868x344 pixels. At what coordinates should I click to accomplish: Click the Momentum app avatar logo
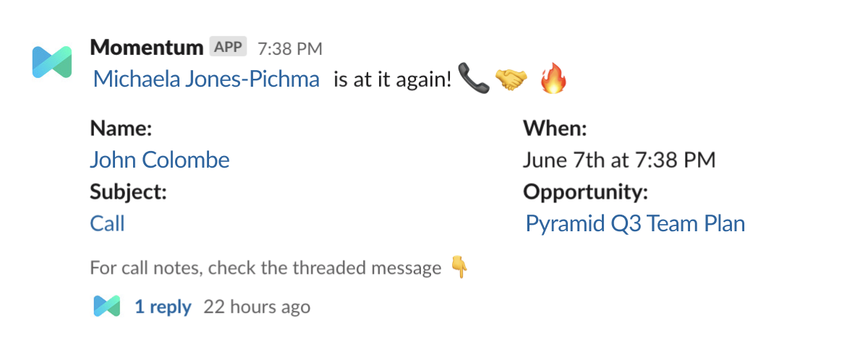click(52, 61)
